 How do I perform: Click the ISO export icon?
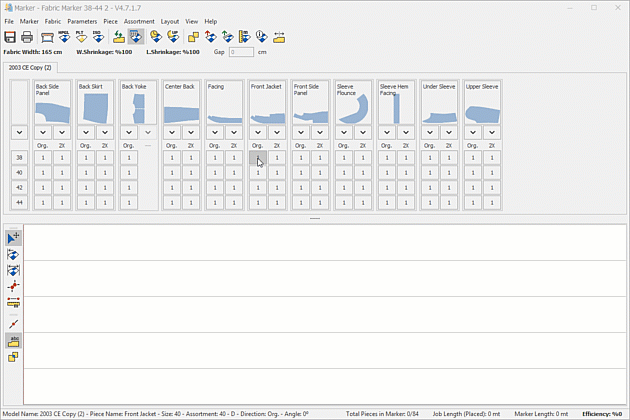(98, 37)
